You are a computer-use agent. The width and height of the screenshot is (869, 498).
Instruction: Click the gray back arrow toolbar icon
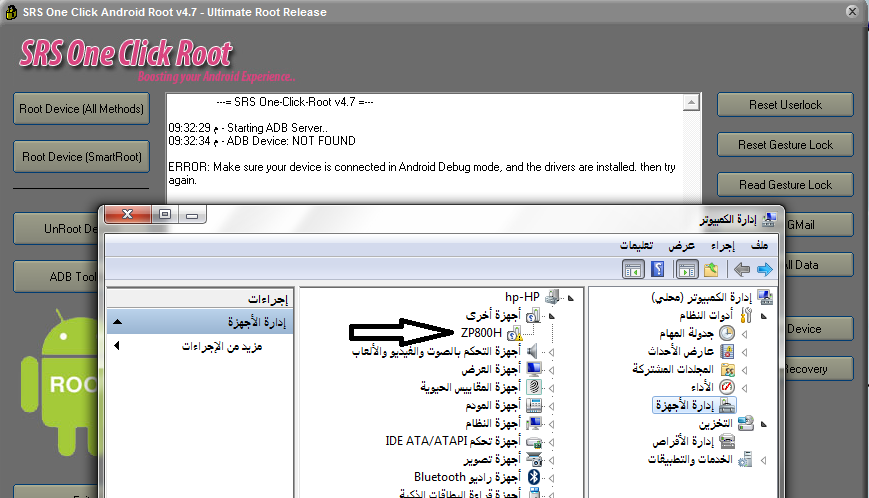coord(742,270)
